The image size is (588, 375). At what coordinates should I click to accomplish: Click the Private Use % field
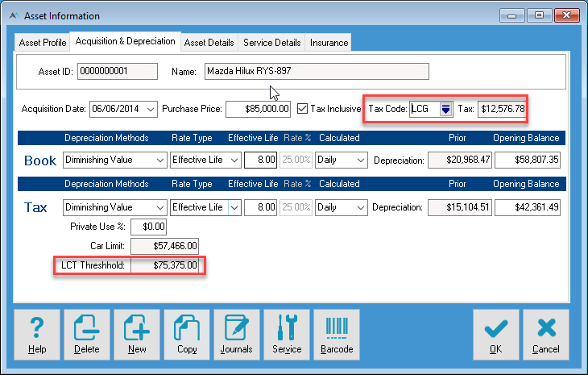coord(148,227)
